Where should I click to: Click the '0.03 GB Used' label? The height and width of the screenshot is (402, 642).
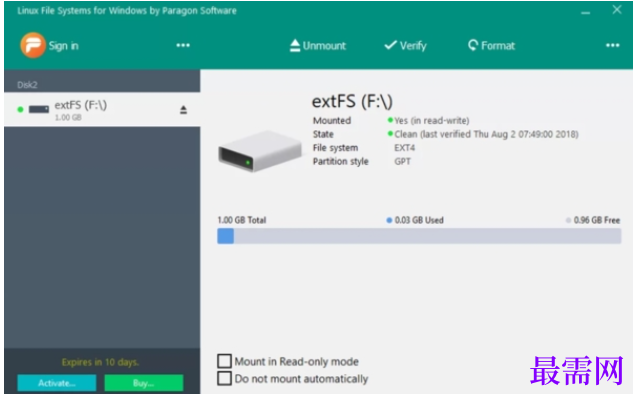[419, 220]
